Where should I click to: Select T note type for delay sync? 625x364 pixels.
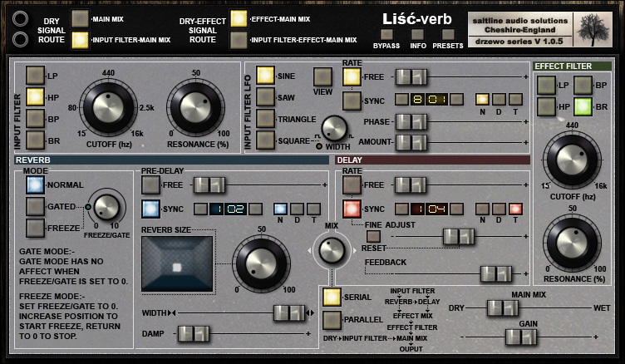click(515, 209)
